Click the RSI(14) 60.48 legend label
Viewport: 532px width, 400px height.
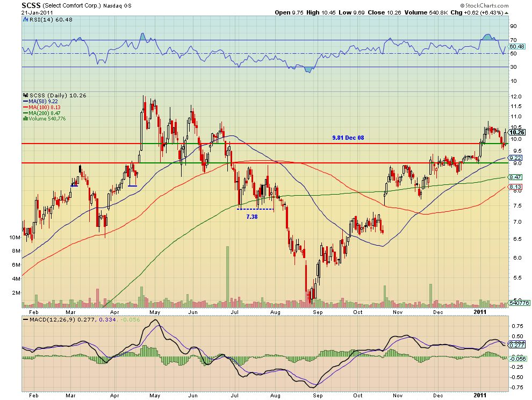(x=51, y=20)
